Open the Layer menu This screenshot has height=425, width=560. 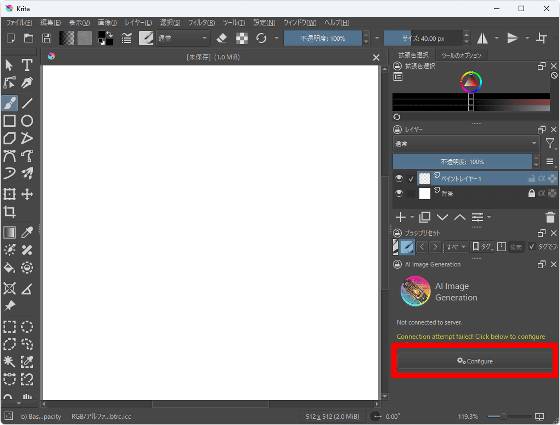pyautogui.click(x=138, y=22)
